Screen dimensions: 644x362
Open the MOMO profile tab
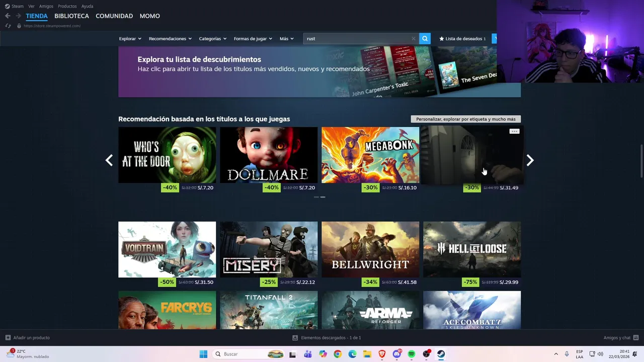click(x=150, y=16)
